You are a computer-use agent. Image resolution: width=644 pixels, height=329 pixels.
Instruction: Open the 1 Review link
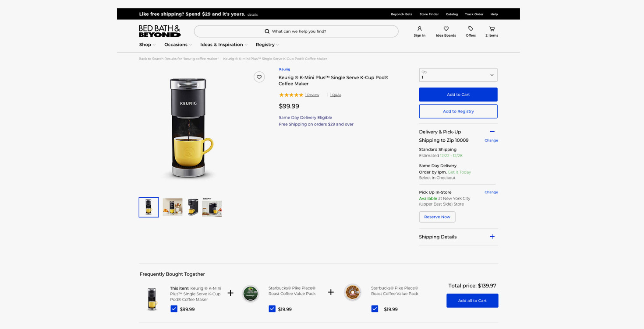pyautogui.click(x=312, y=95)
